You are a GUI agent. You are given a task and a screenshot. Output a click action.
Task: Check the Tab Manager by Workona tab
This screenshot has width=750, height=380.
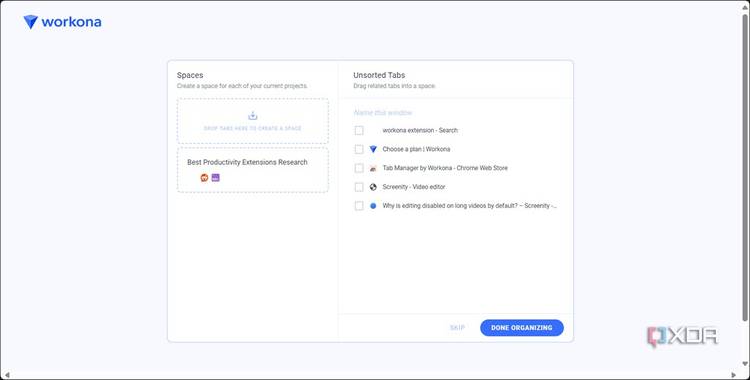[359, 168]
